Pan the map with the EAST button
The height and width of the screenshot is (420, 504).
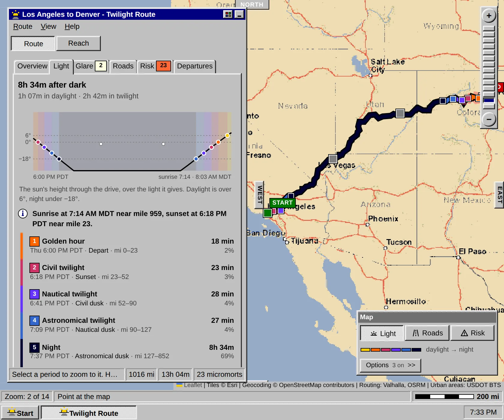[499, 195]
